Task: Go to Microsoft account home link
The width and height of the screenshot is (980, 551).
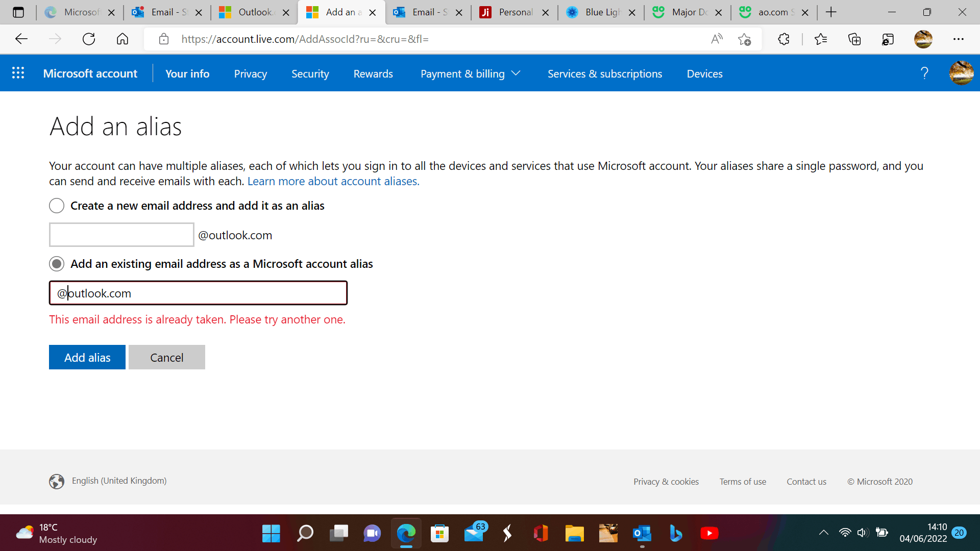Action: coord(90,73)
